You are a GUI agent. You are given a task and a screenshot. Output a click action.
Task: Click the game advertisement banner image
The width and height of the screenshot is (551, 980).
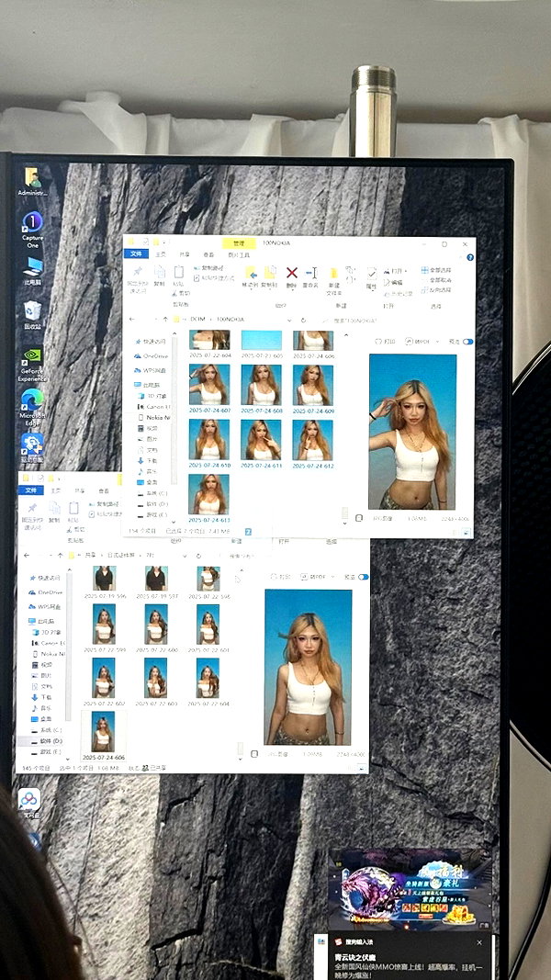click(x=410, y=889)
